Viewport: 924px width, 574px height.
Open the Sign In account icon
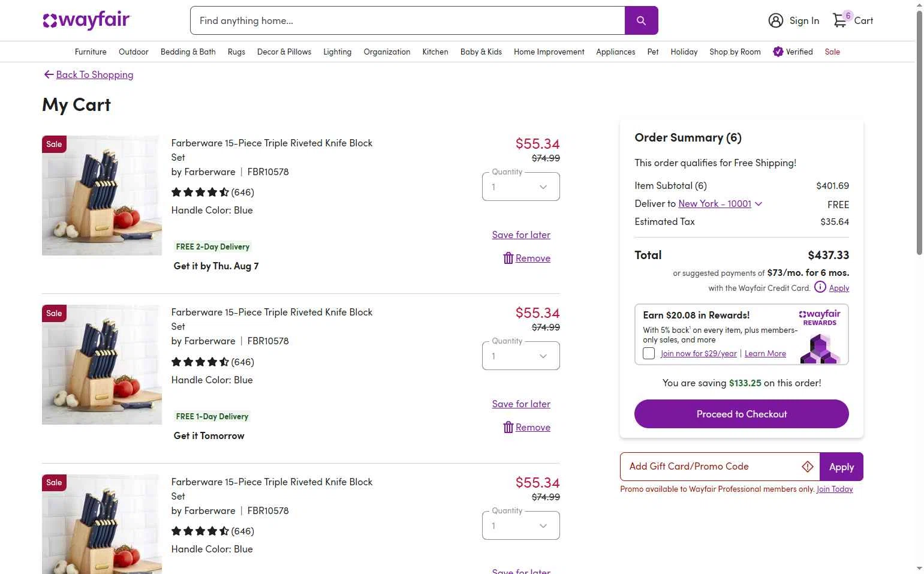(x=775, y=20)
